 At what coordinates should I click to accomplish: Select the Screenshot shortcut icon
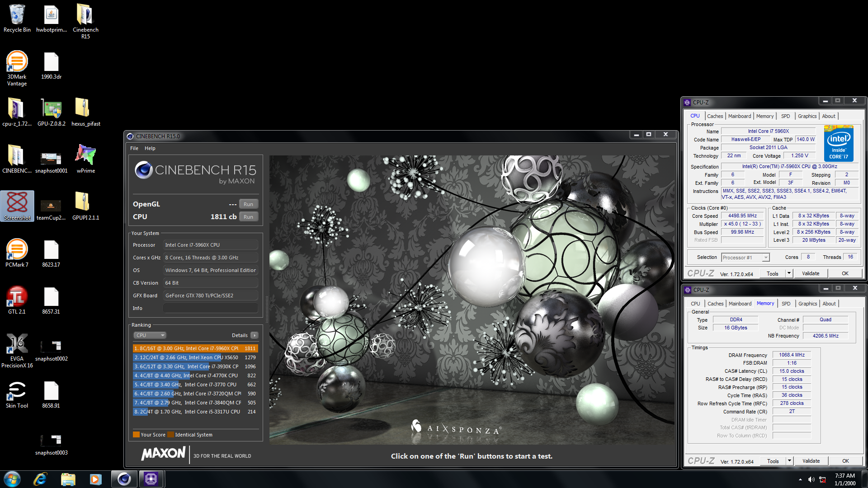click(x=17, y=206)
